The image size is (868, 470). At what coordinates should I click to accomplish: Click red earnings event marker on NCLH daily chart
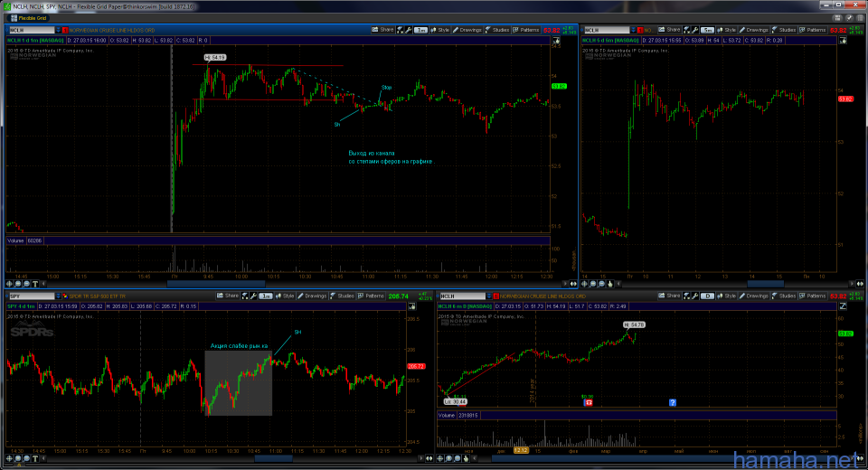[589, 402]
